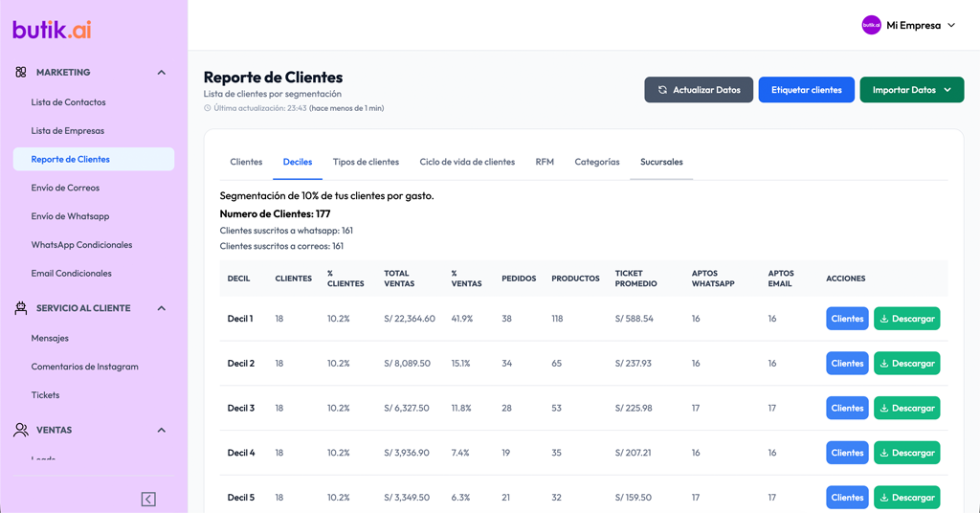Switch to the RFM tab
This screenshot has height=513, width=980.
click(x=545, y=162)
